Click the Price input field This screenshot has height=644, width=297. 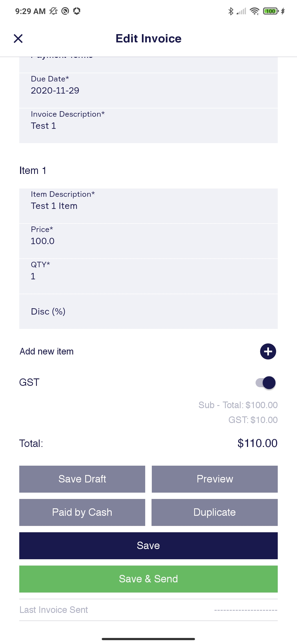click(148, 241)
